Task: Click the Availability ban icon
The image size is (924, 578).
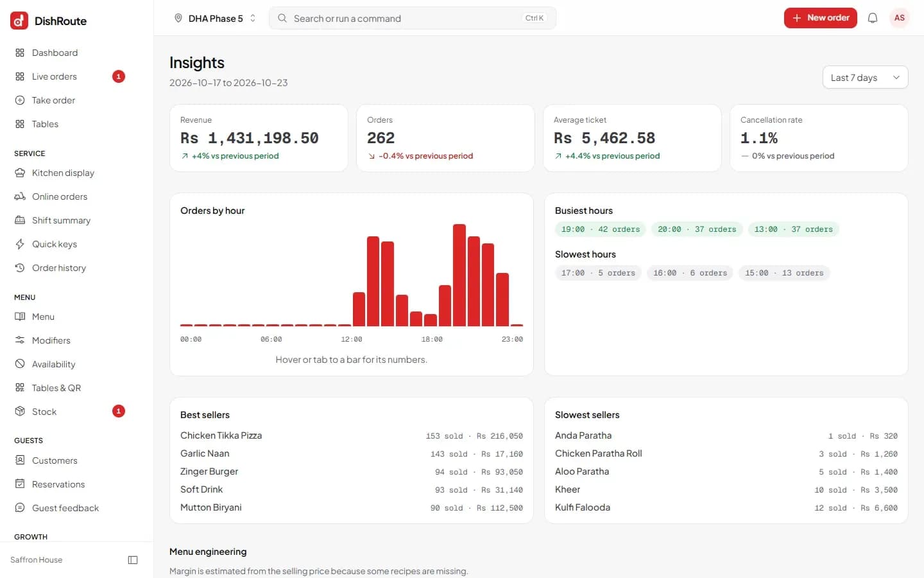Action: click(x=20, y=364)
